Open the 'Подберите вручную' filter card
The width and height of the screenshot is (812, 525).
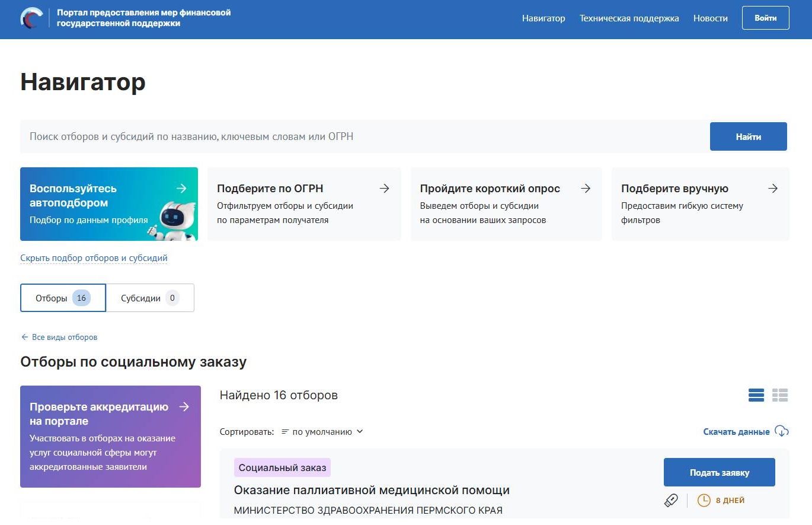coord(700,203)
